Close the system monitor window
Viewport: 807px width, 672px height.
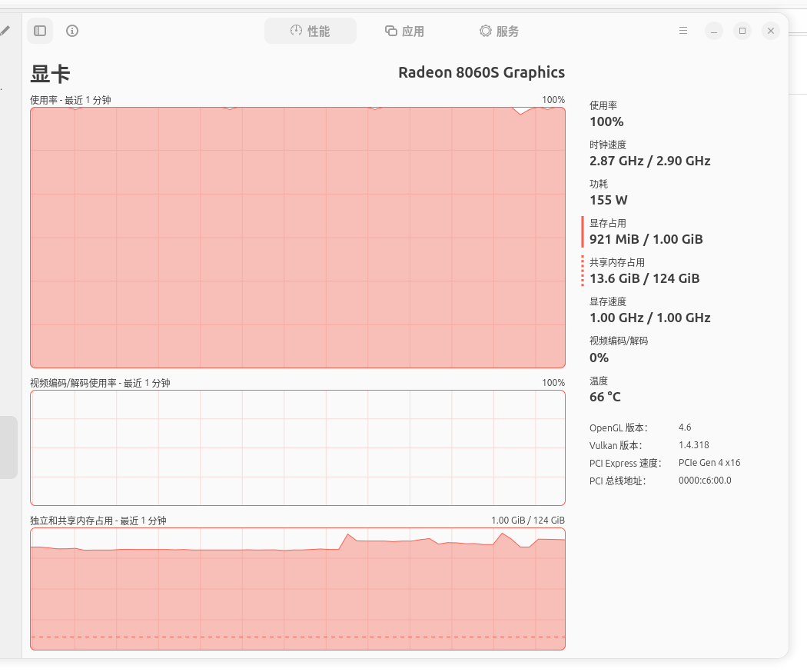click(x=770, y=31)
